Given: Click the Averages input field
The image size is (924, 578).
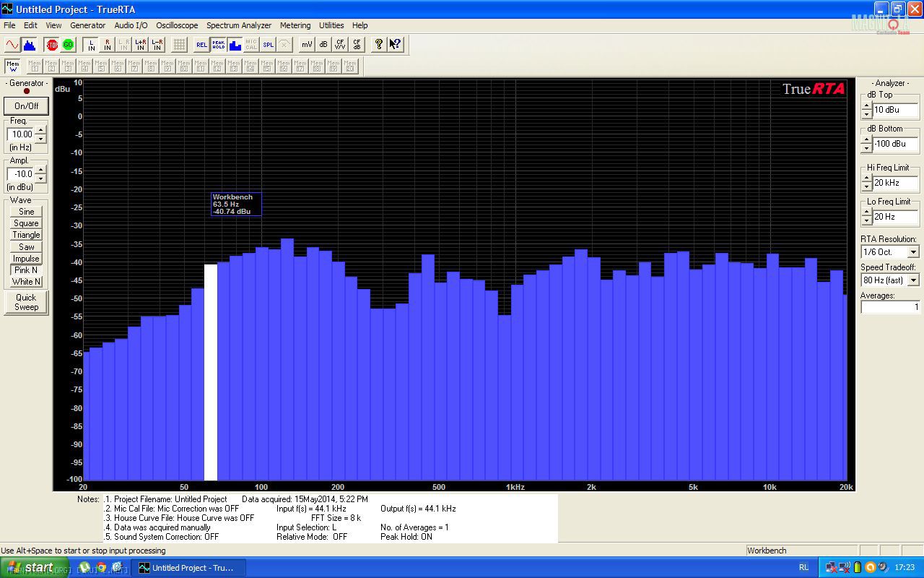Looking at the screenshot, I should pos(890,307).
